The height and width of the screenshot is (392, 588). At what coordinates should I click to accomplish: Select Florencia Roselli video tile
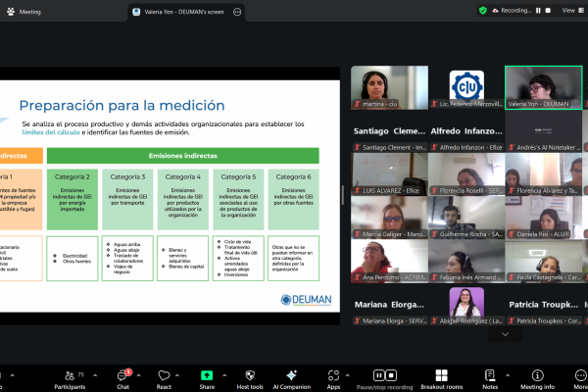click(x=466, y=174)
